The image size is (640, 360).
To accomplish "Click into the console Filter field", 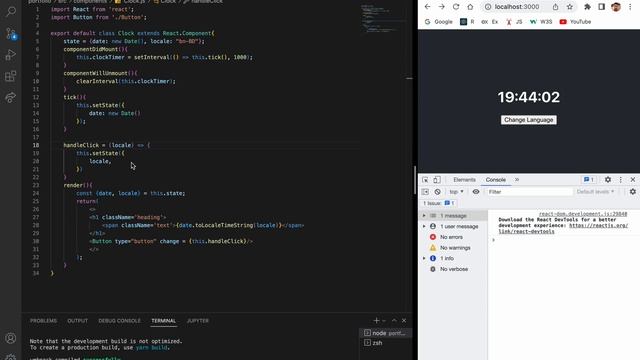I will pos(530,192).
